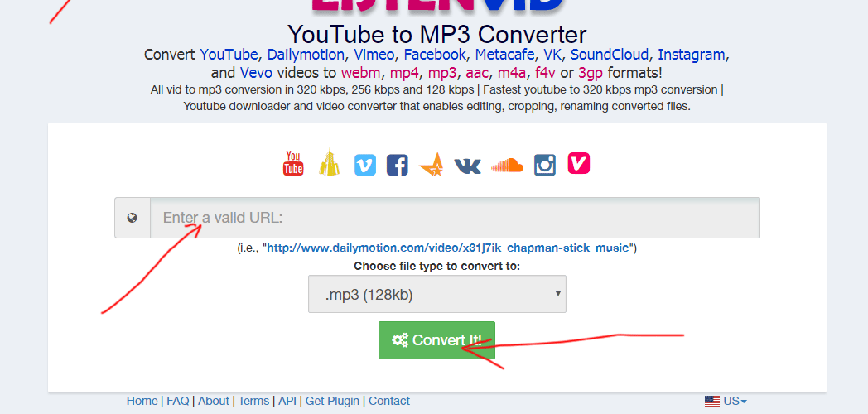The width and height of the screenshot is (868, 414).
Task: Open the Home footer link
Action: point(142,401)
